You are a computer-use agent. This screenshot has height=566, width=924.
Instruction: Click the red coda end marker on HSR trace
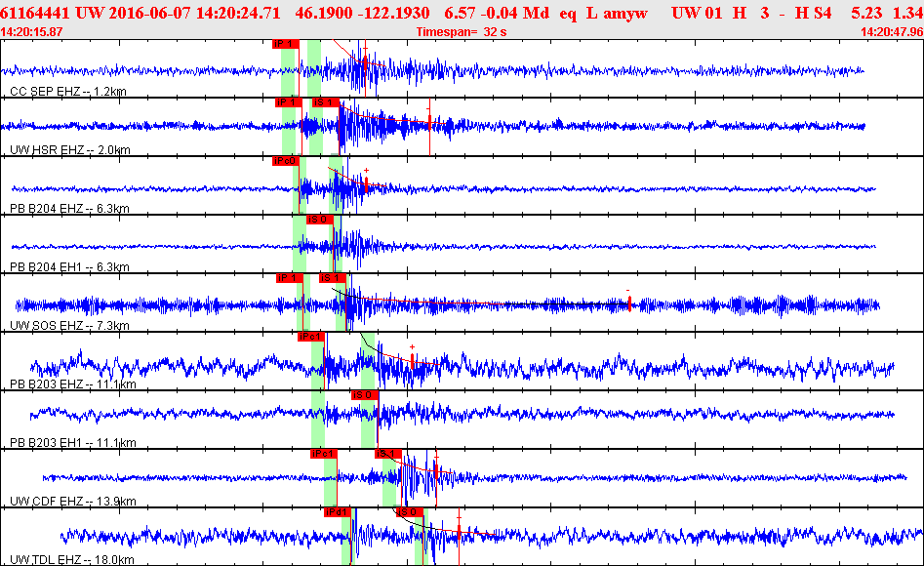pos(430,127)
